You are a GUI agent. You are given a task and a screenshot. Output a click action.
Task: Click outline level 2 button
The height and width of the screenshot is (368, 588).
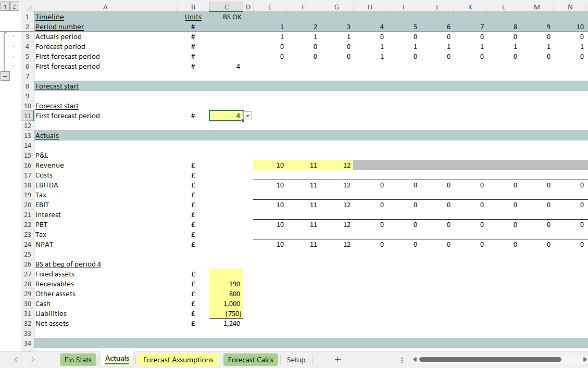[14, 6]
